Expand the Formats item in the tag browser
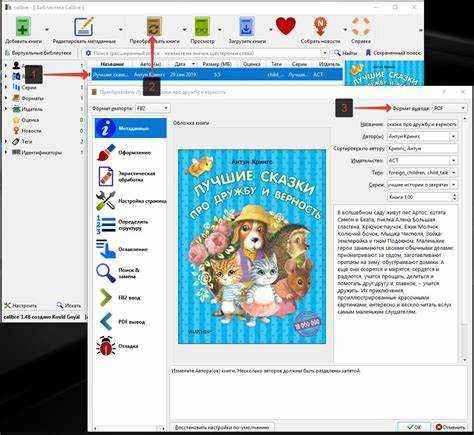 tap(5, 98)
